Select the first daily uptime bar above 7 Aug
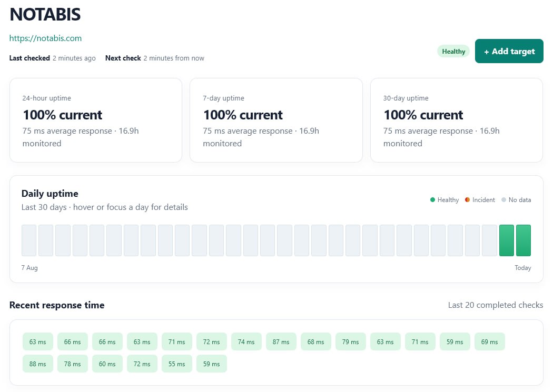 coord(29,240)
